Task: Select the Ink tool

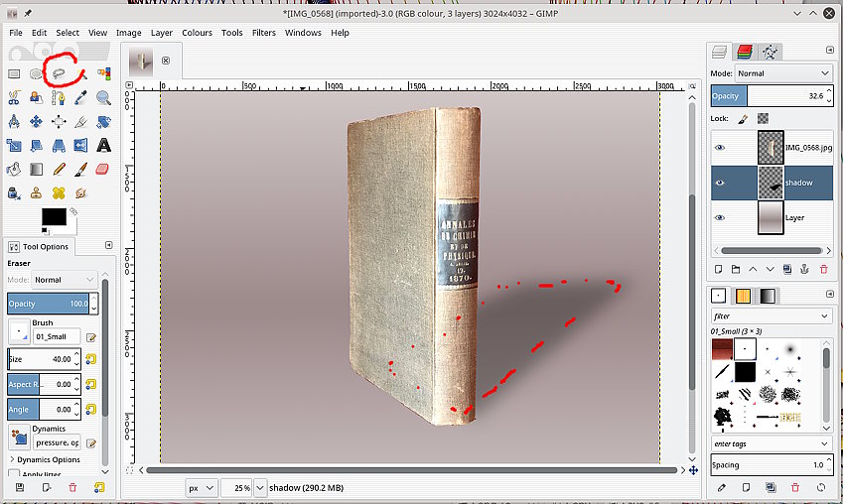Action: (14, 192)
